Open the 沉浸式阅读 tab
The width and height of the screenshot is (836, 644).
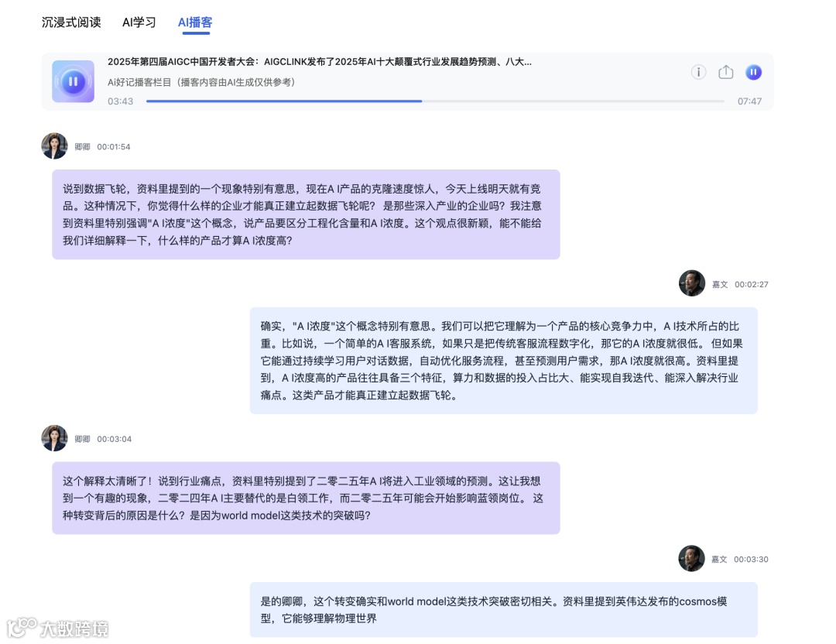pos(71,22)
